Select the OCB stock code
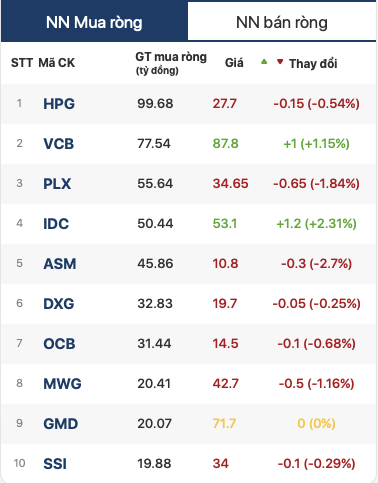This screenshot has width=378, height=483. click(59, 344)
